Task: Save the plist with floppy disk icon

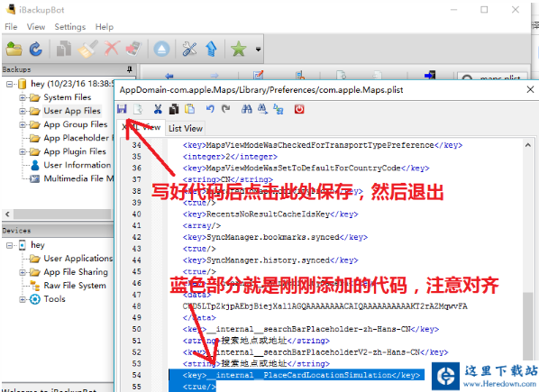Action: coord(122,109)
